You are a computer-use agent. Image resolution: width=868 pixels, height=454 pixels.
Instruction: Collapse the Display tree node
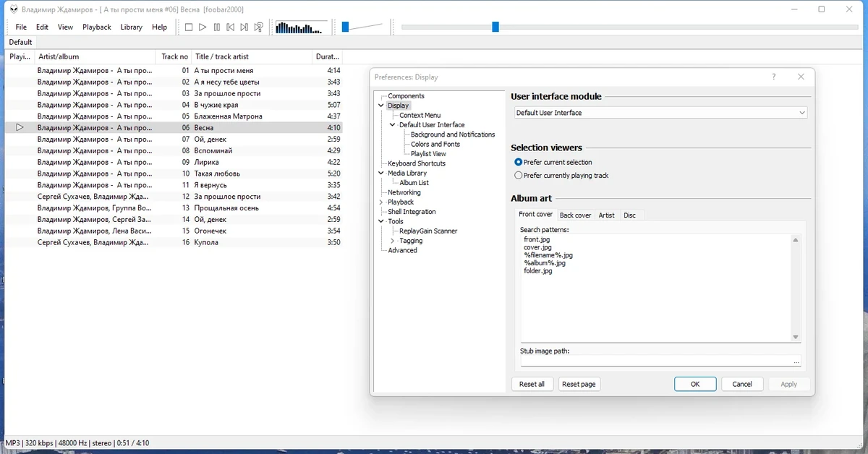point(381,106)
